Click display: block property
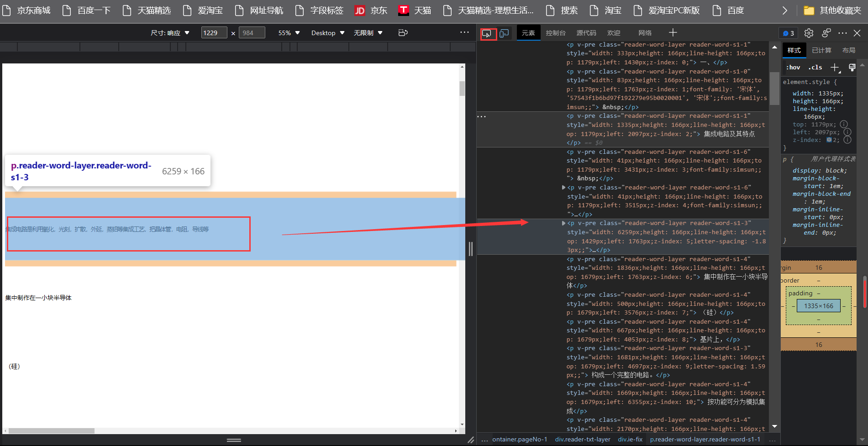The image size is (868, 446). [820, 171]
